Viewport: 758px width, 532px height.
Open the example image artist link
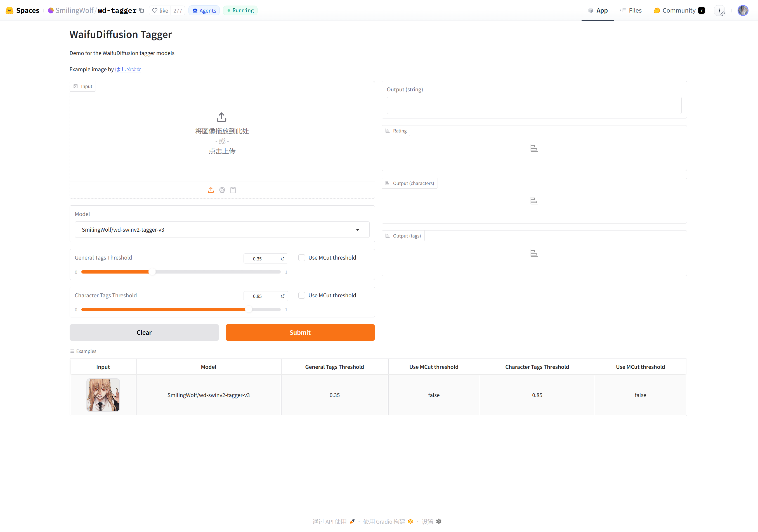pyautogui.click(x=128, y=69)
